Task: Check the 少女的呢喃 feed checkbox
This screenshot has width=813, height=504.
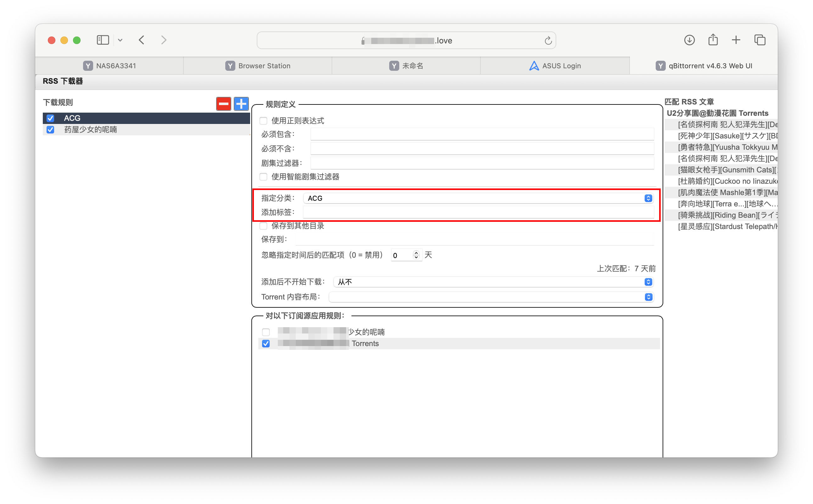Action: pos(266,332)
